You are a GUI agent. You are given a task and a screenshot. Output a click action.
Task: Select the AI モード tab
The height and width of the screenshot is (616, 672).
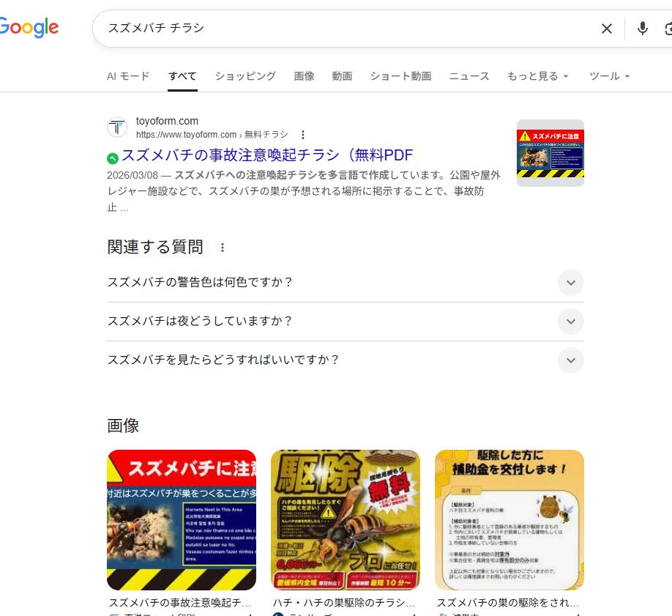[127, 76]
